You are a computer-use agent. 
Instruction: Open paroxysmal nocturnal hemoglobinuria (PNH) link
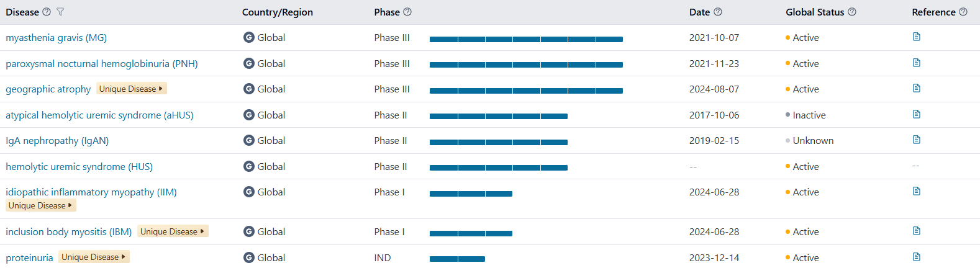pos(102,64)
